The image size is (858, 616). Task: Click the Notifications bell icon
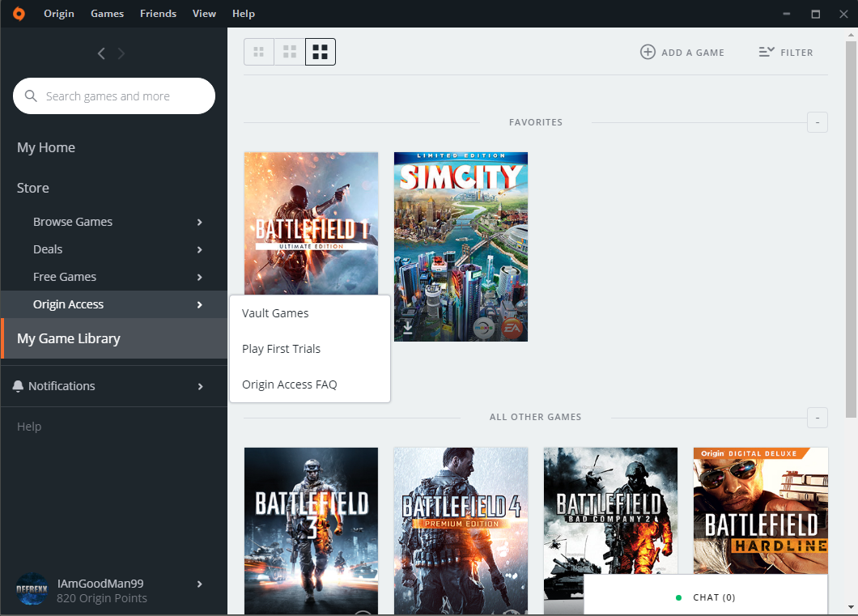point(18,386)
